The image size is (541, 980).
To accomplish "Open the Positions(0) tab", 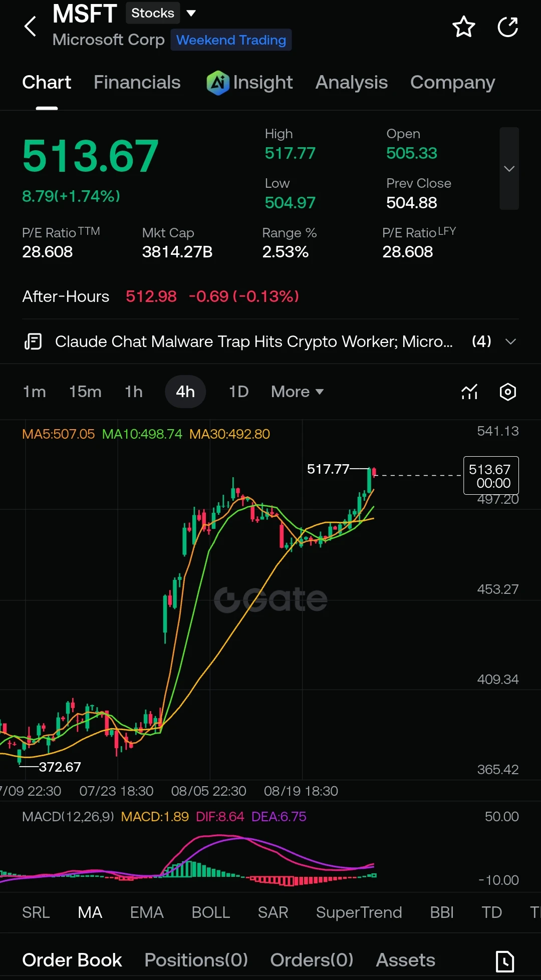I will pyautogui.click(x=196, y=960).
